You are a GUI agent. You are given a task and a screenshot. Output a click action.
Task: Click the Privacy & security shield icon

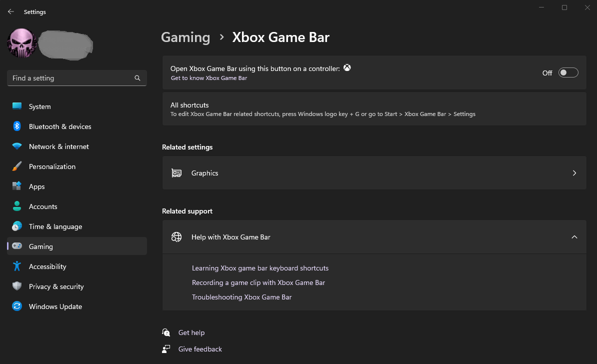click(17, 286)
